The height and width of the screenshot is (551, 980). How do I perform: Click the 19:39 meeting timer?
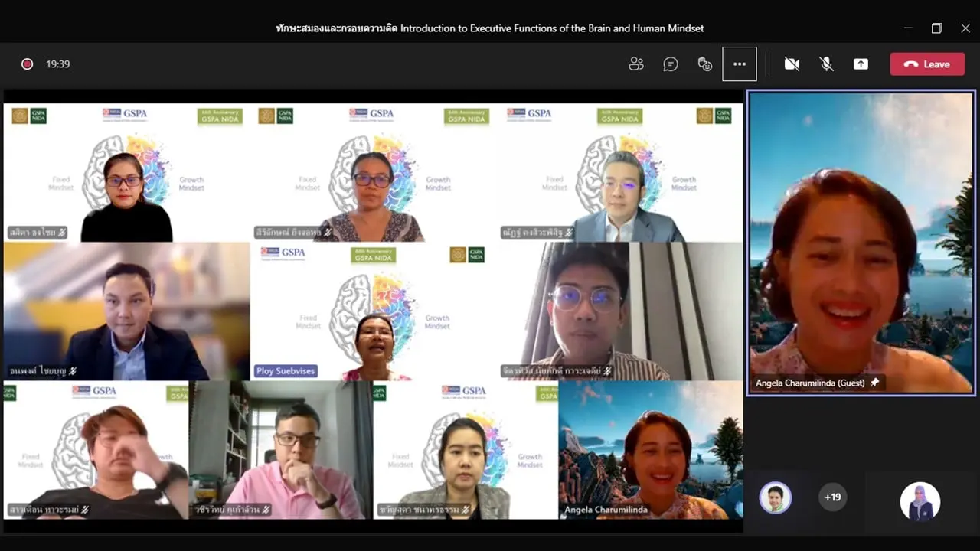58,64
